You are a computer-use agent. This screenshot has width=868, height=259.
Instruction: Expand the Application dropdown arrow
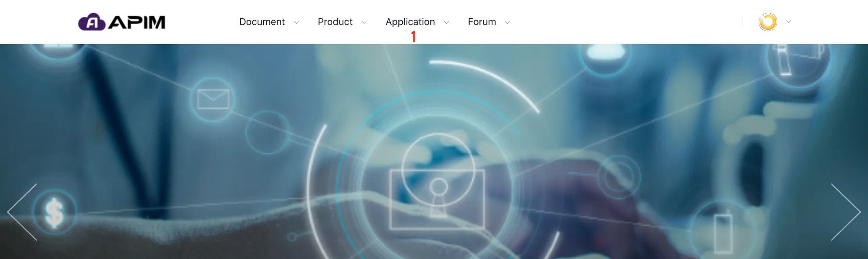pos(446,22)
